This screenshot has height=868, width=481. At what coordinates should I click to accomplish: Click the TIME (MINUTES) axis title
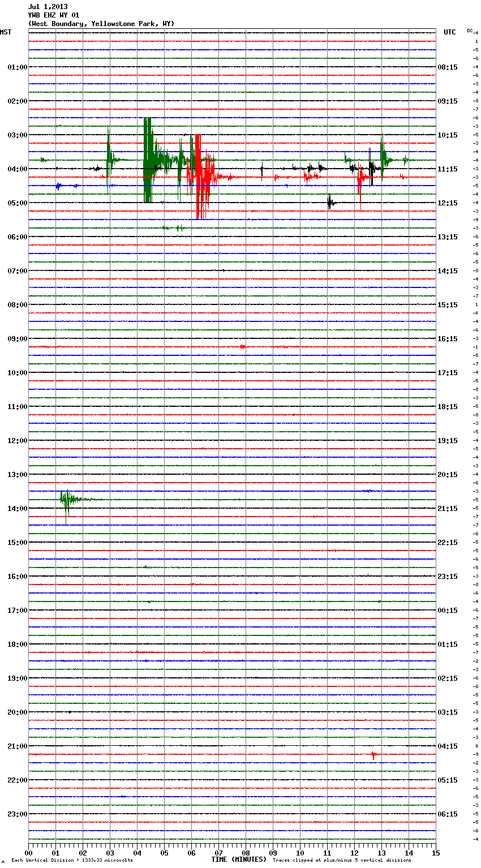(239, 860)
